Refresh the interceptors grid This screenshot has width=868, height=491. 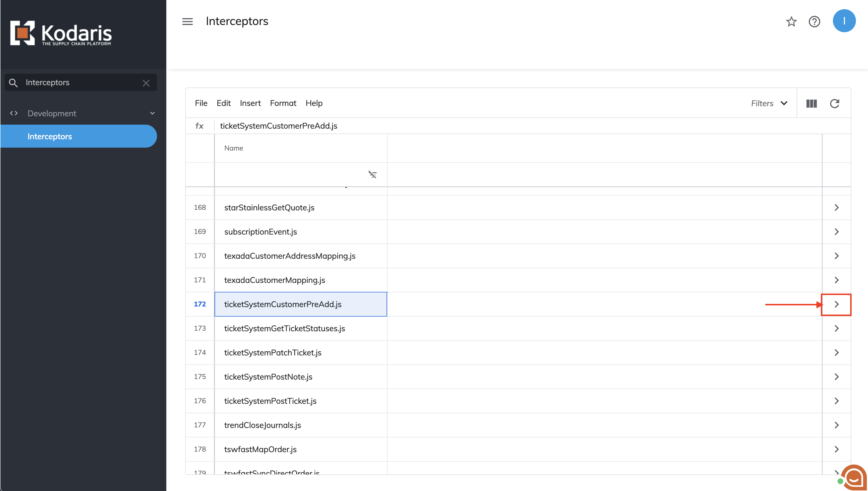pos(834,104)
